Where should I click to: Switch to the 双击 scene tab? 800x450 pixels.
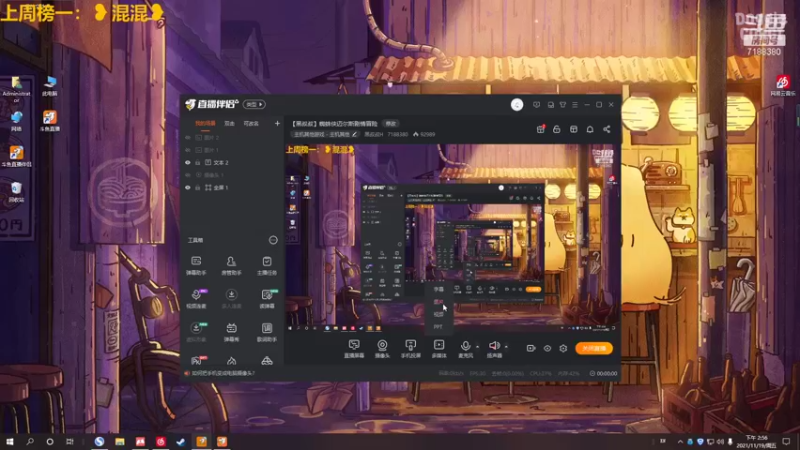point(230,123)
